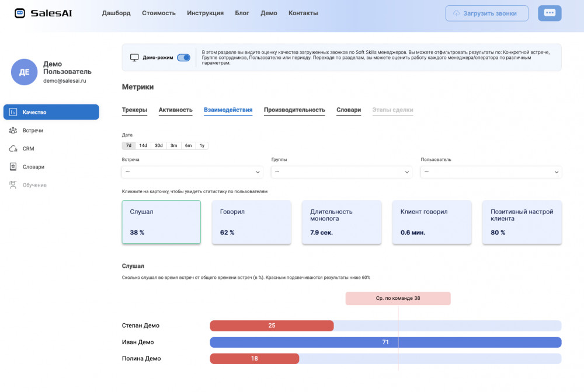This screenshot has height=392, width=584.
Task: Click the Загрузить звонки button
Action: pyautogui.click(x=486, y=13)
